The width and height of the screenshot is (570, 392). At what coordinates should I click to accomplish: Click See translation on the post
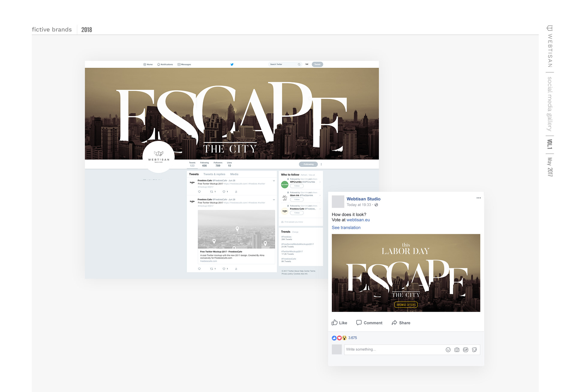pyautogui.click(x=346, y=228)
